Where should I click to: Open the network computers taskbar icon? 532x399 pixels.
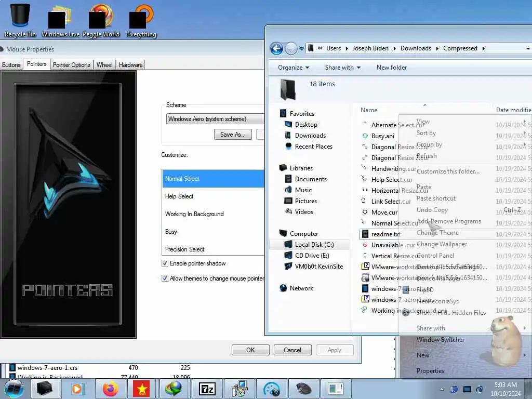pyautogui.click(x=239, y=389)
